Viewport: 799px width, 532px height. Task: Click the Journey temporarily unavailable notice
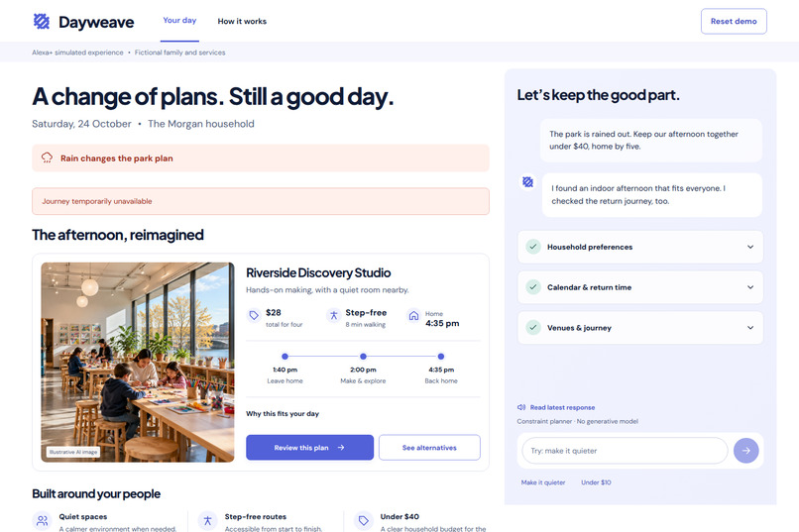(x=261, y=201)
